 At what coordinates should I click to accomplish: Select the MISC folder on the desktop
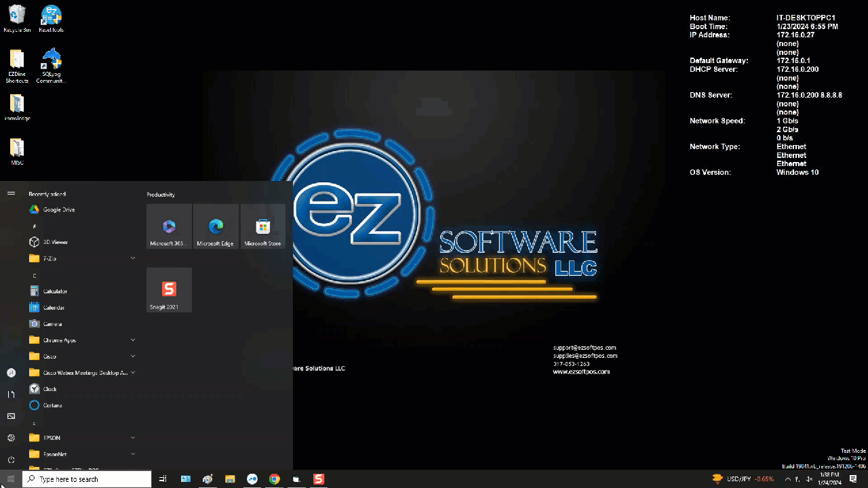[17, 152]
